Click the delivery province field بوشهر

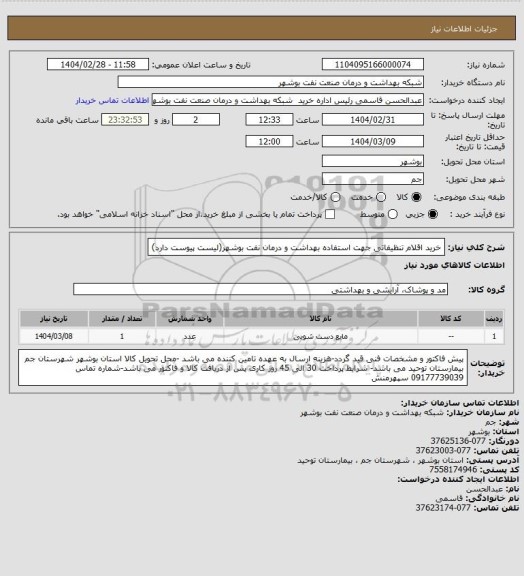tap(373, 161)
